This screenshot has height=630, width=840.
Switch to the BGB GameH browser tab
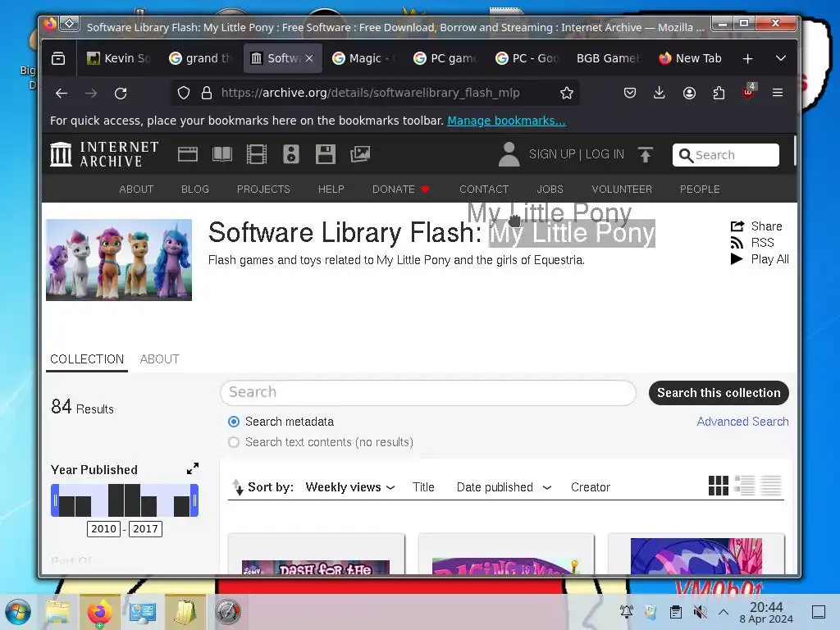[x=609, y=58]
